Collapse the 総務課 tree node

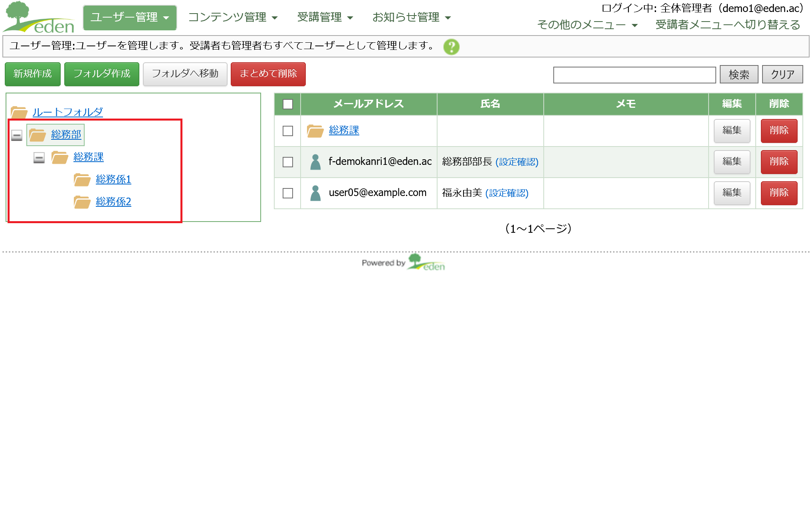(x=39, y=158)
